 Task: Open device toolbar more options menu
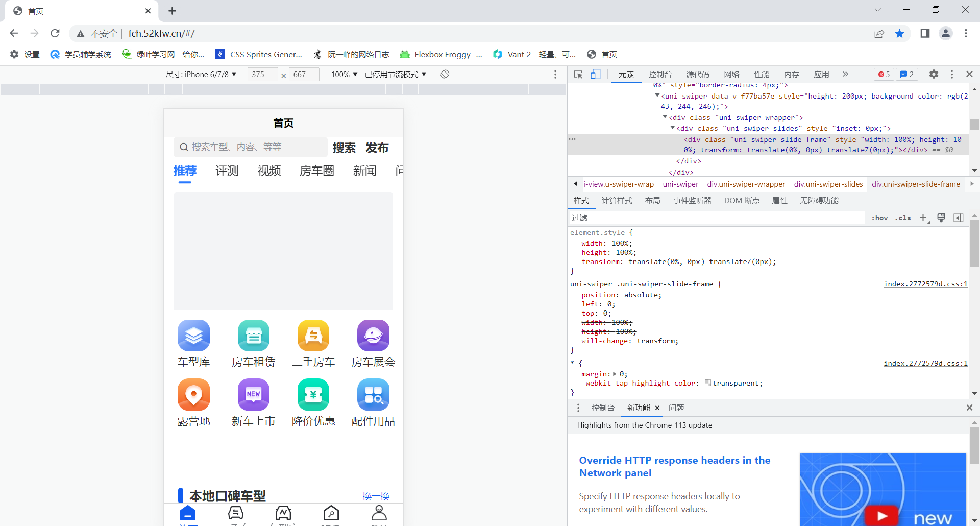tap(555, 75)
